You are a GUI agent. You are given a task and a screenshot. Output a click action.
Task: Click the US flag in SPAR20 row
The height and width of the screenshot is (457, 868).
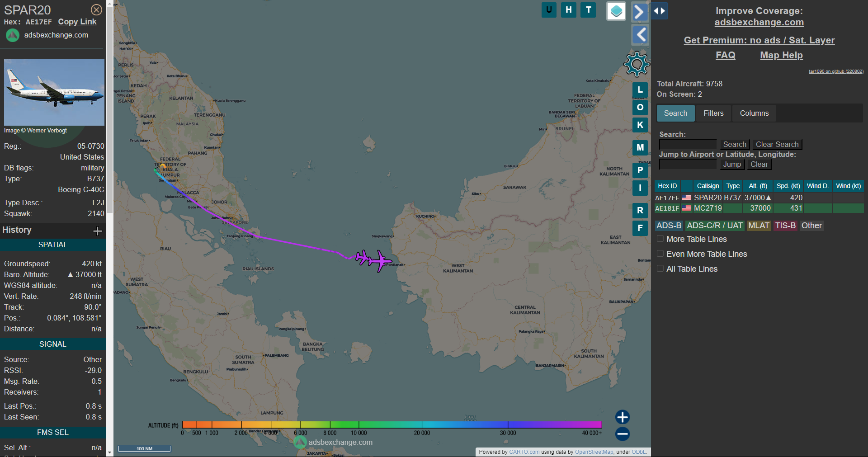tap(687, 198)
